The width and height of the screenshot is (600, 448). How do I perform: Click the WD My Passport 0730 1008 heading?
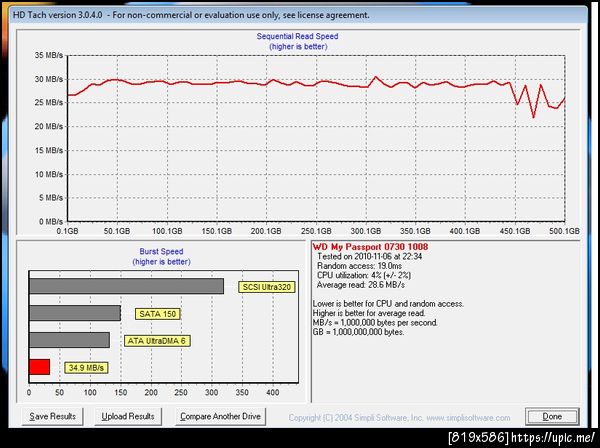coord(370,247)
